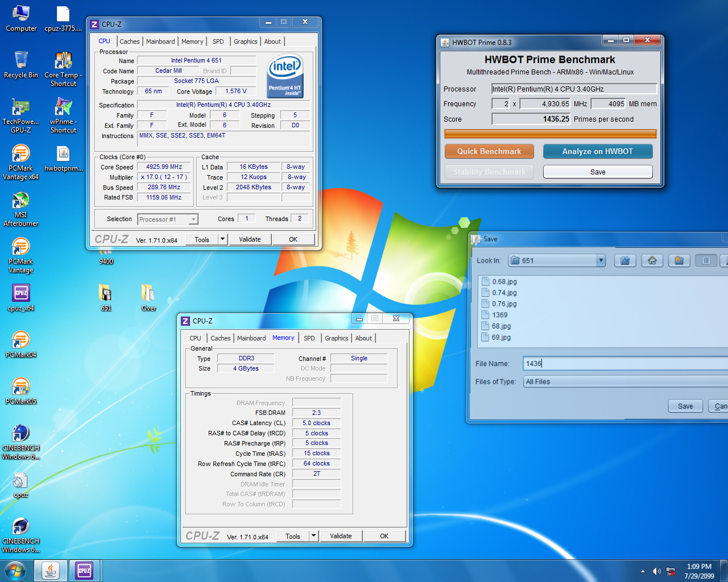Viewport: 728px width, 582px height.
Task: Switch Save dialog to list view
Action: pos(706,260)
